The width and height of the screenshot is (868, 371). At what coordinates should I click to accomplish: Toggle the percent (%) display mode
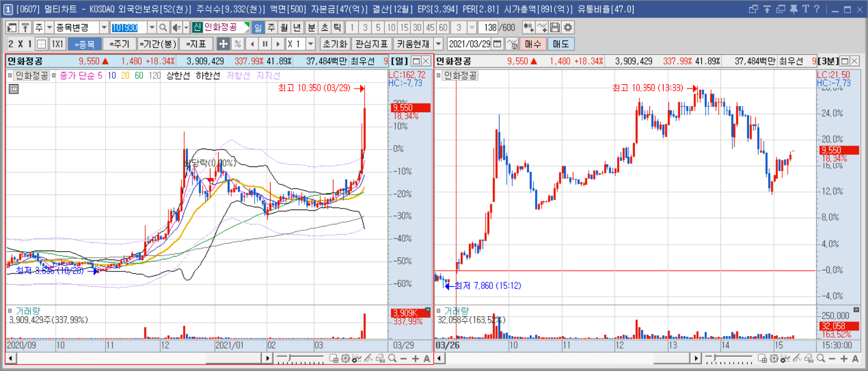(x=237, y=44)
